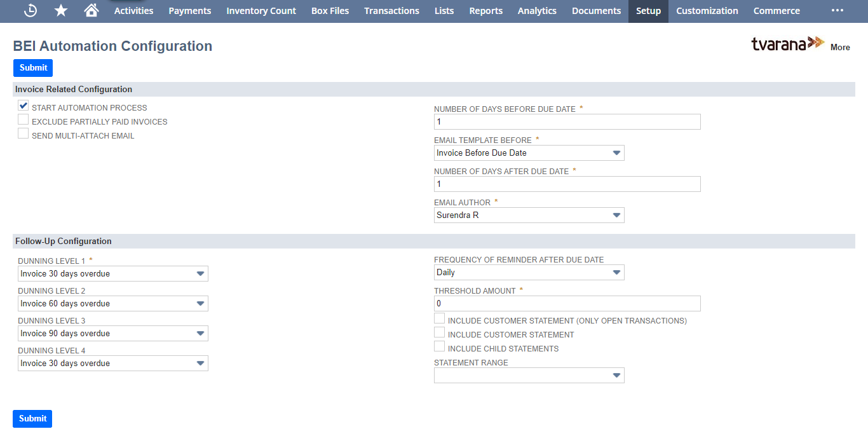Open the ellipsis overflow menu

837,11
